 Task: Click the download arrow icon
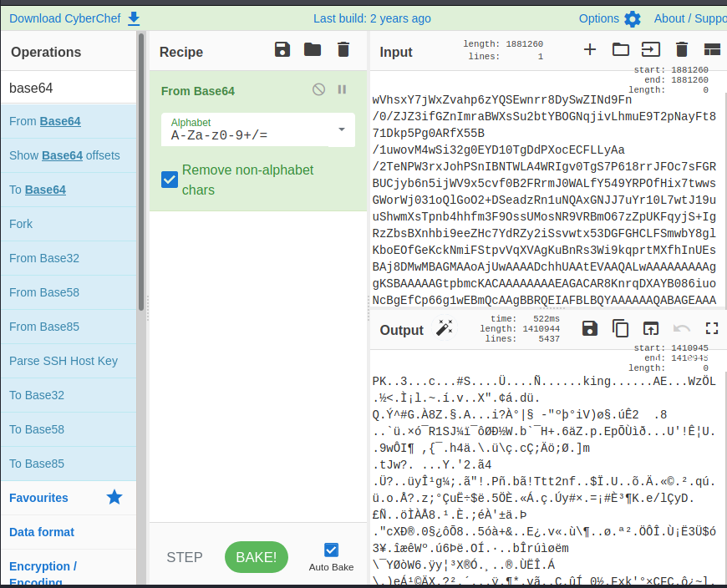[x=134, y=18]
